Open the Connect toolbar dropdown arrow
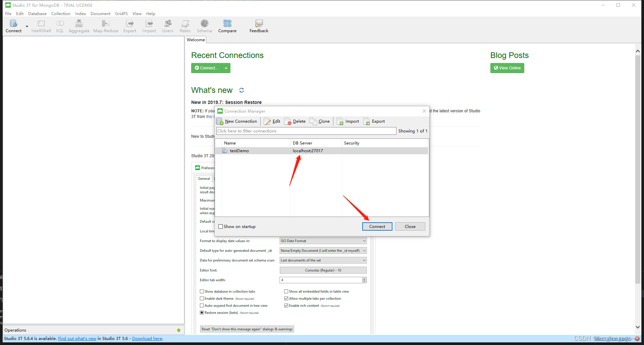 [x=27, y=26]
